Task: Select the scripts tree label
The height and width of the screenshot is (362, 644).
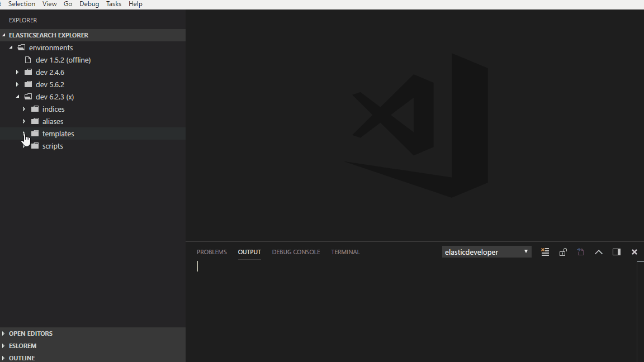Action: click(x=53, y=146)
